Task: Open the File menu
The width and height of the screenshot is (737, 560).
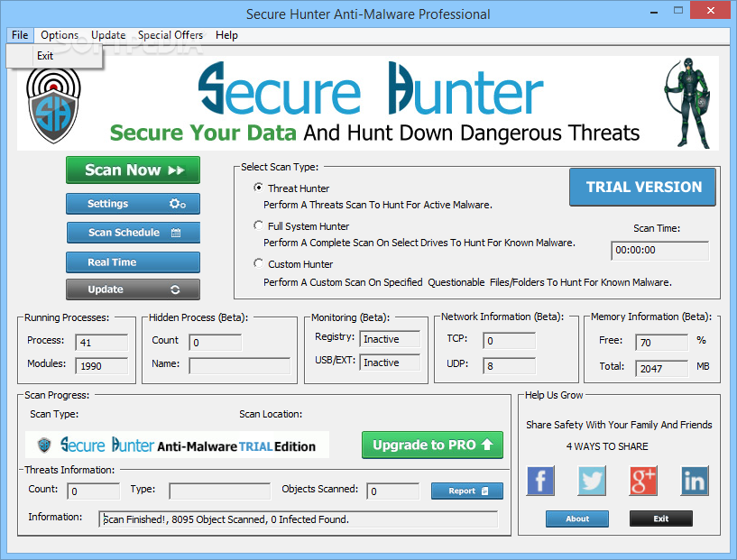Action: click(x=20, y=35)
